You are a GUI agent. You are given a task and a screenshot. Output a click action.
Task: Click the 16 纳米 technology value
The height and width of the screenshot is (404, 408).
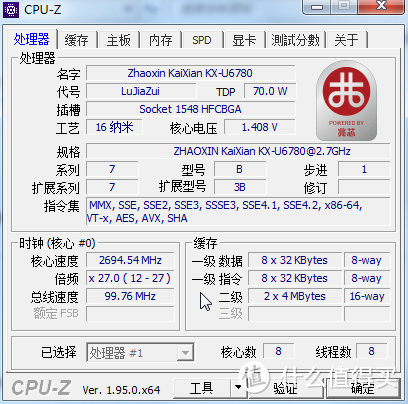114,127
